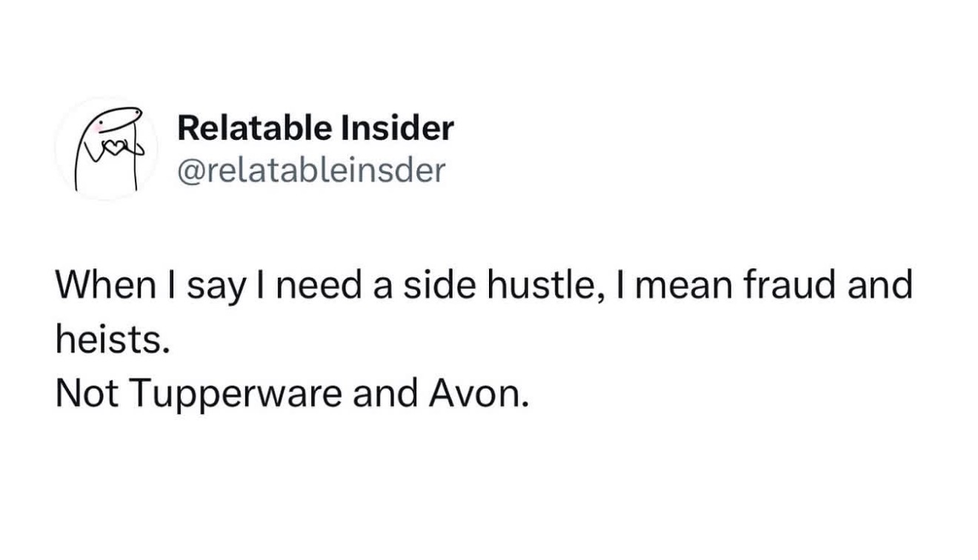Screen dimensions: 978x560
Task: Click the word "Relatable" in the display name
Action: (254, 129)
